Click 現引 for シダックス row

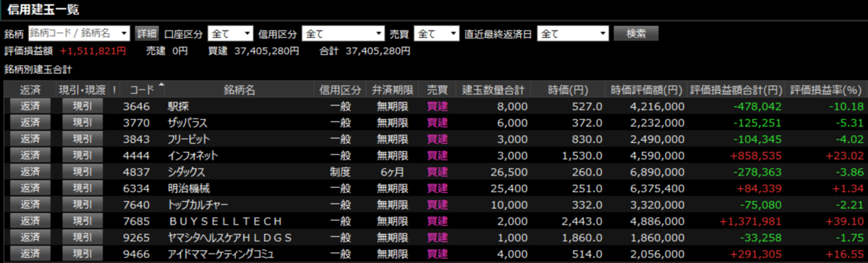pos(82,172)
